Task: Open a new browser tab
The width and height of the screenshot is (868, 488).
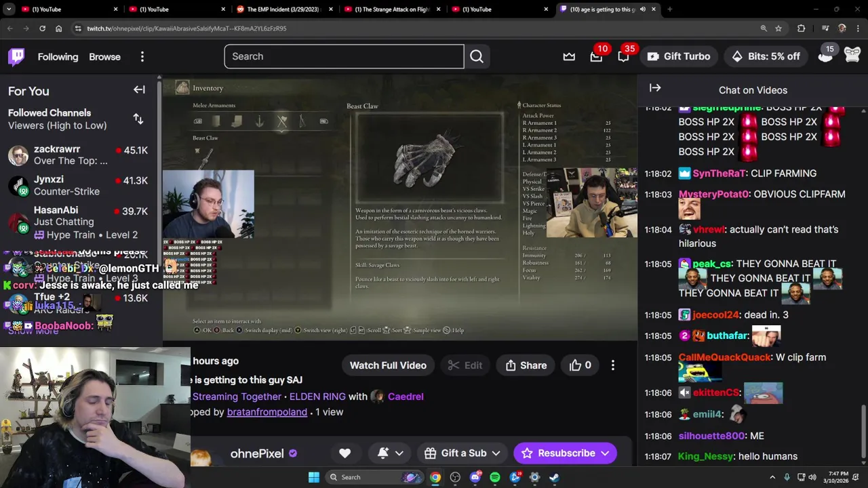Action: [x=669, y=9]
